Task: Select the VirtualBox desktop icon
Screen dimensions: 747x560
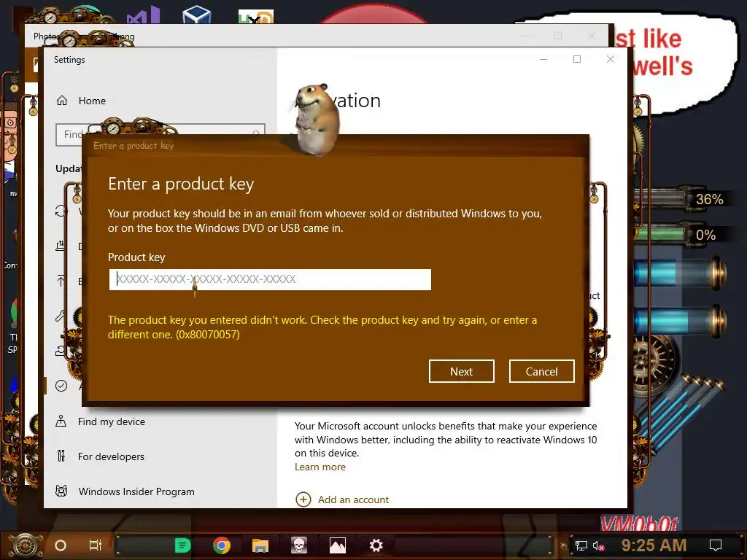Action: [197, 15]
